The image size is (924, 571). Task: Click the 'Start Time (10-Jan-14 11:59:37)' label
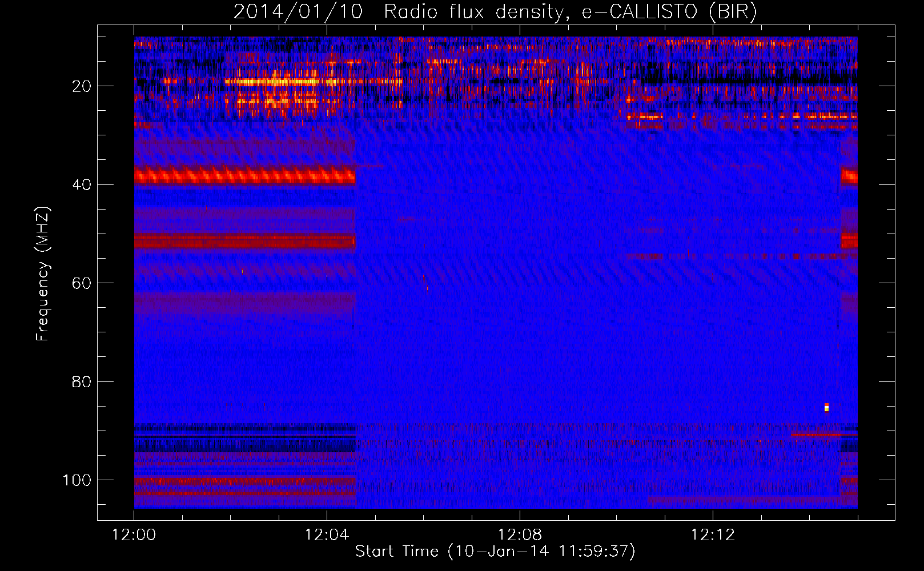495,551
